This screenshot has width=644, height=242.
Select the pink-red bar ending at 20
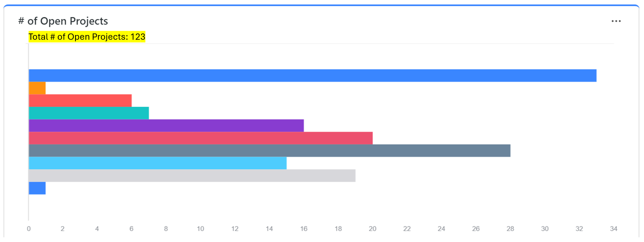pos(201,138)
